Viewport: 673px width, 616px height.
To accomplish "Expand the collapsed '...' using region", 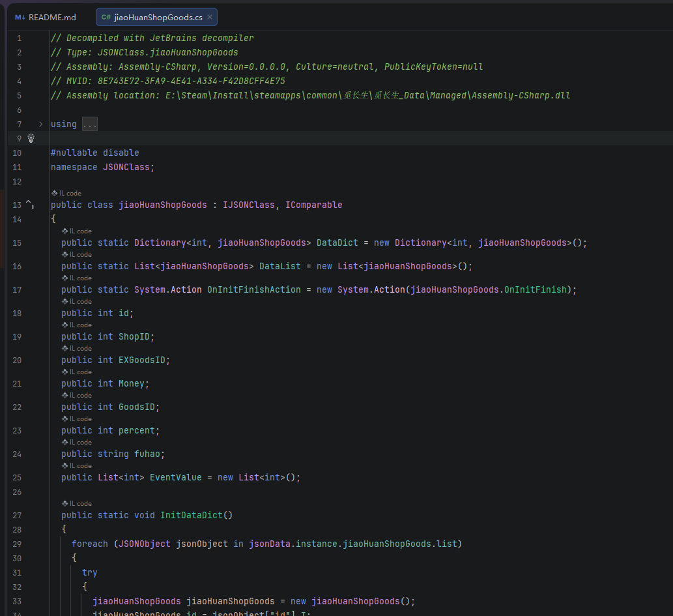I will (x=90, y=124).
